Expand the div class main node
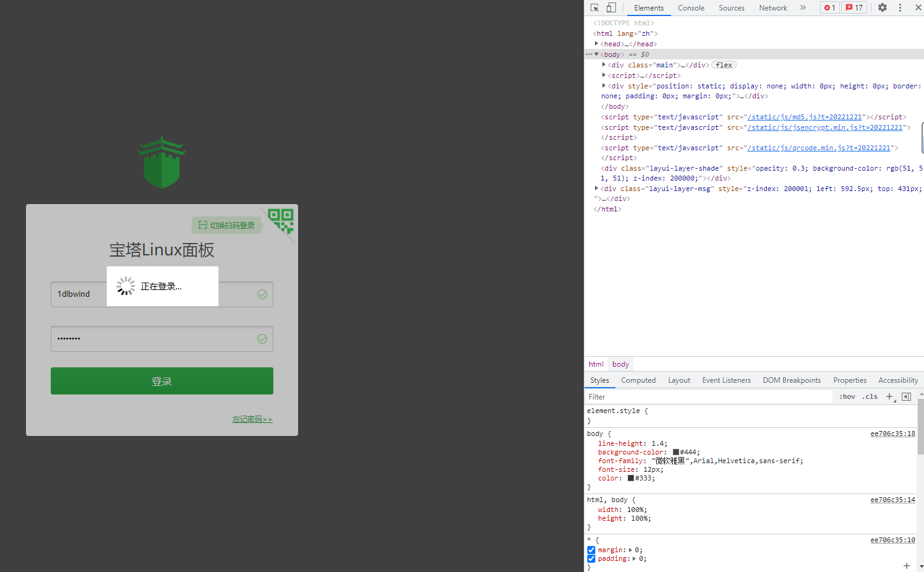The image size is (924, 572). (x=604, y=65)
